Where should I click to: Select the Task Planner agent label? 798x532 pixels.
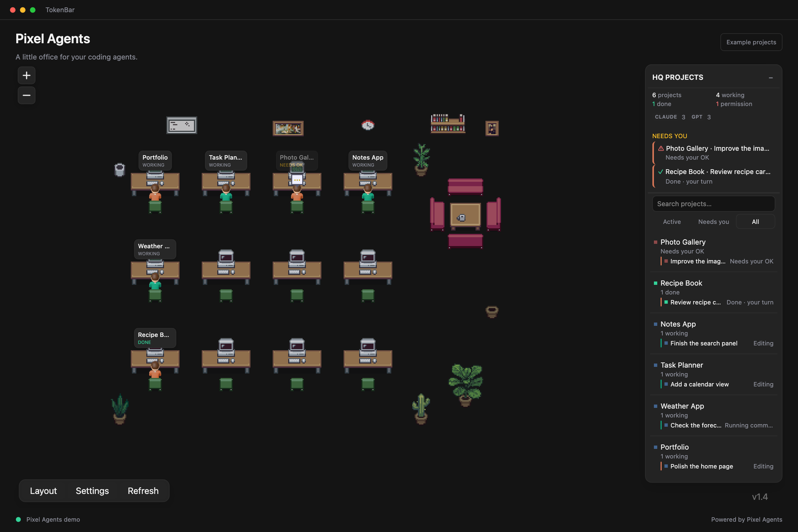coord(225,160)
